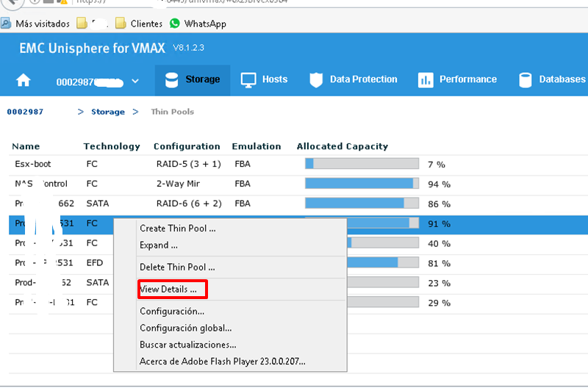Click the 0002987 breadcrumb link
588x388 pixels.
click(x=25, y=112)
